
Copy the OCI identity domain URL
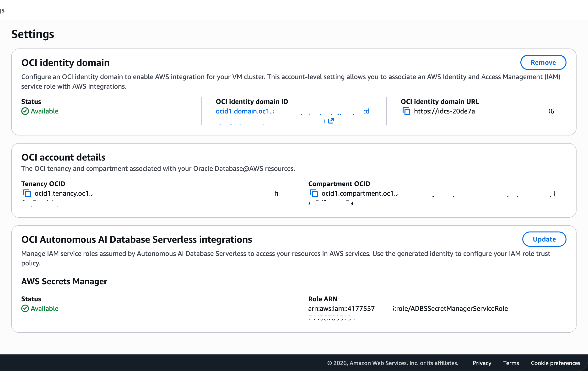tap(406, 111)
